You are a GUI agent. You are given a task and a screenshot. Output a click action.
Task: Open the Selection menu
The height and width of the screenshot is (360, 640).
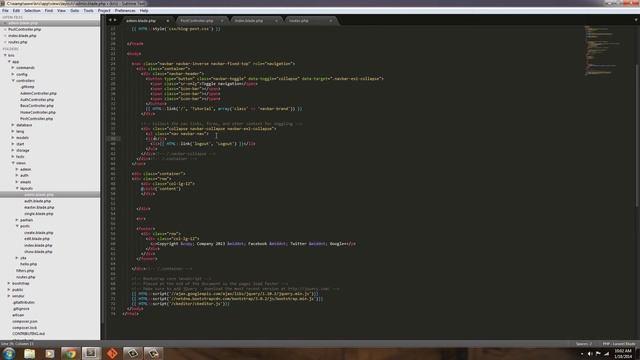pyautogui.click(x=32, y=11)
